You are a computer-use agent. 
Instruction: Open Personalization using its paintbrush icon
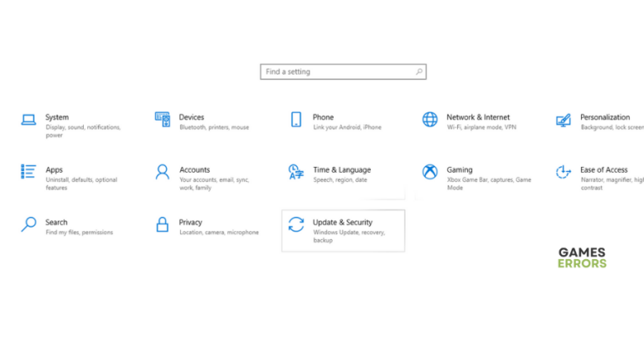click(x=563, y=120)
